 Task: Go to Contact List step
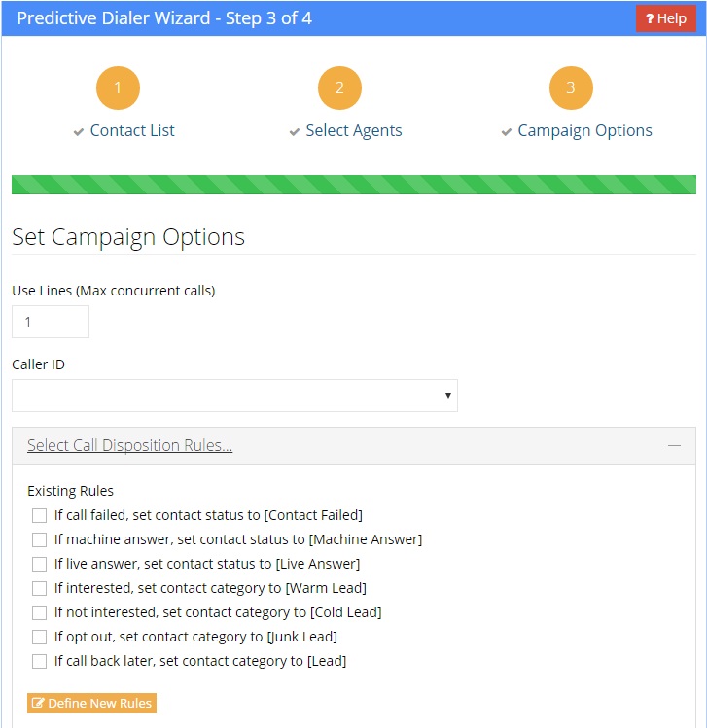click(132, 130)
